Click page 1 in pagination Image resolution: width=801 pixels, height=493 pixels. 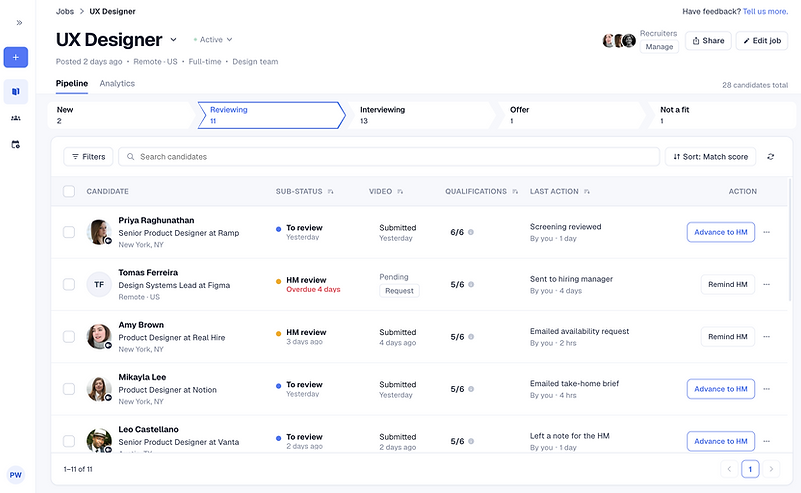click(750, 469)
